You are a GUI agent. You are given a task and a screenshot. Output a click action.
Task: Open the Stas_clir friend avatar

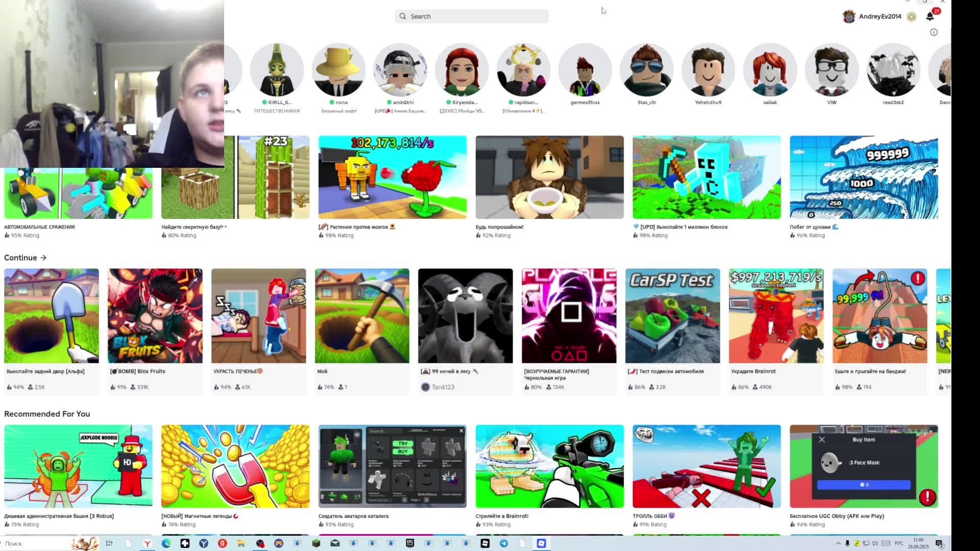point(646,70)
